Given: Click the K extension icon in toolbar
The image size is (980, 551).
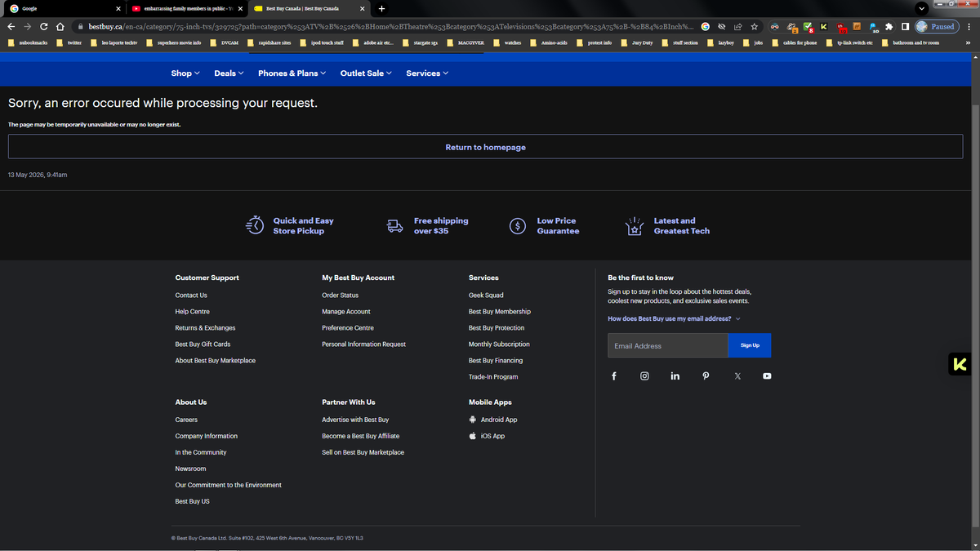Looking at the screenshot, I should 824,26.
